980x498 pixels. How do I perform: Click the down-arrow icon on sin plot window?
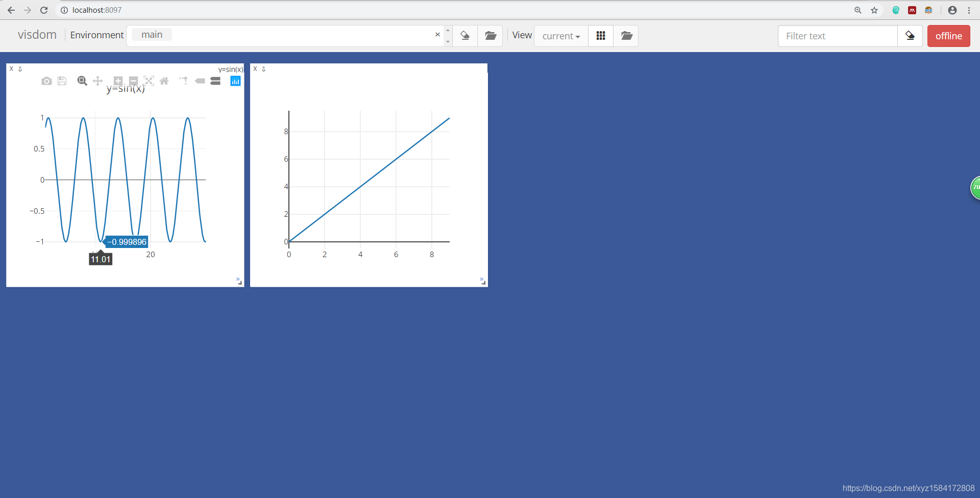(x=20, y=69)
